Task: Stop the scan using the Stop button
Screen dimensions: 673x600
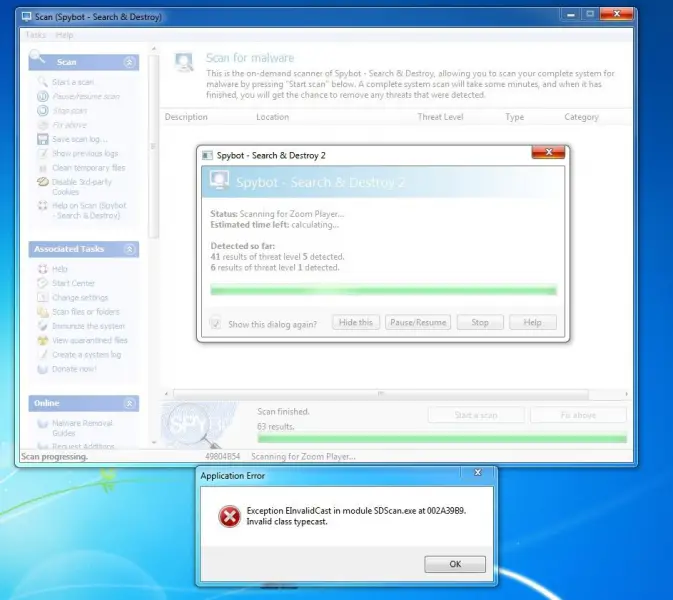Action: (480, 322)
